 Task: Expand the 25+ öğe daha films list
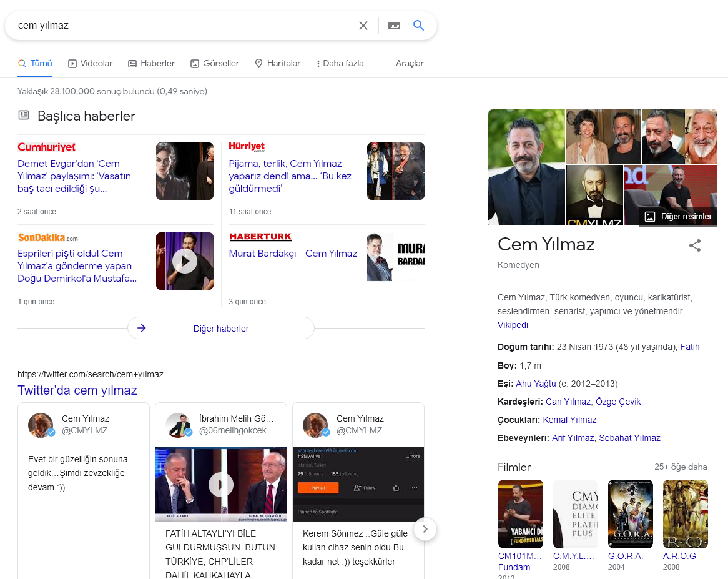681,467
